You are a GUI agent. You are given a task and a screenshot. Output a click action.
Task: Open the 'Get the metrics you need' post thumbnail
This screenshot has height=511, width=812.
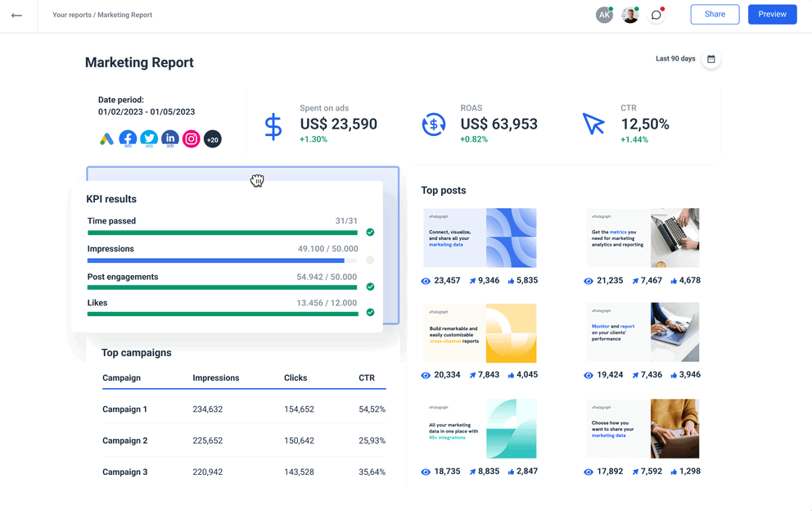pyautogui.click(x=643, y=237)
